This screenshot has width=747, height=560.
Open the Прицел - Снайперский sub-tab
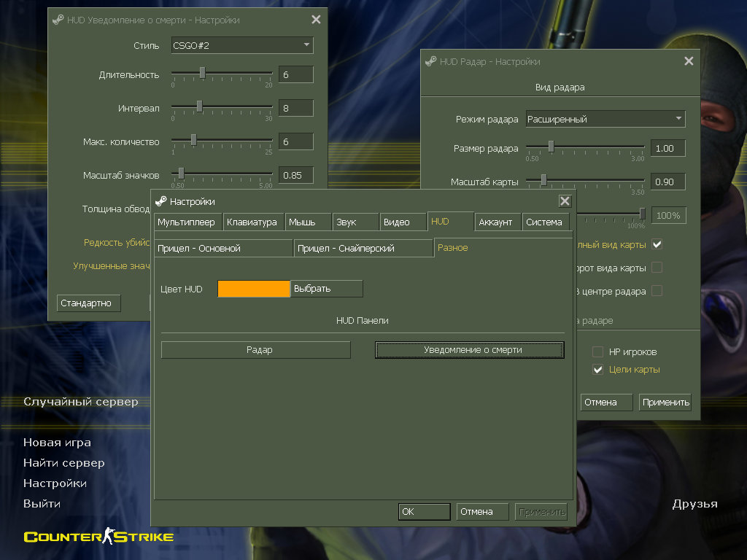(x=364, y=249)
